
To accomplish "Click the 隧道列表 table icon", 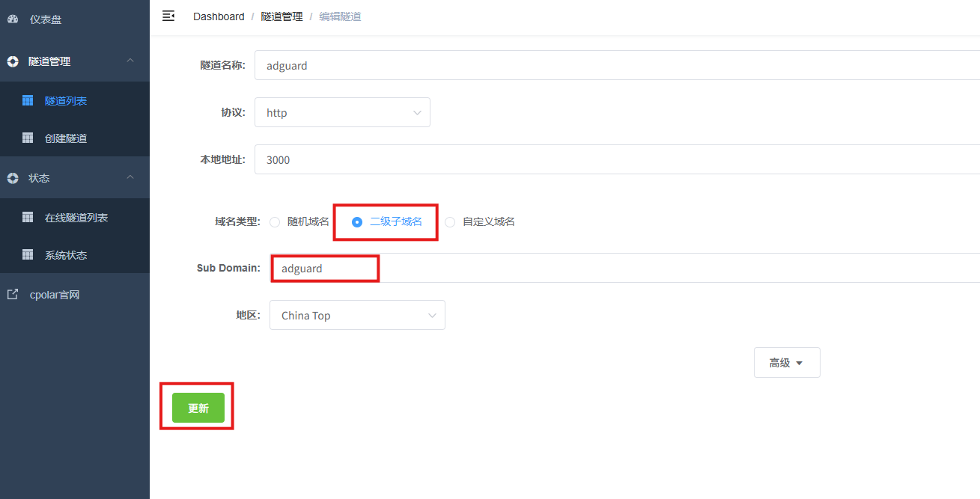I will [x=28, y=100].
